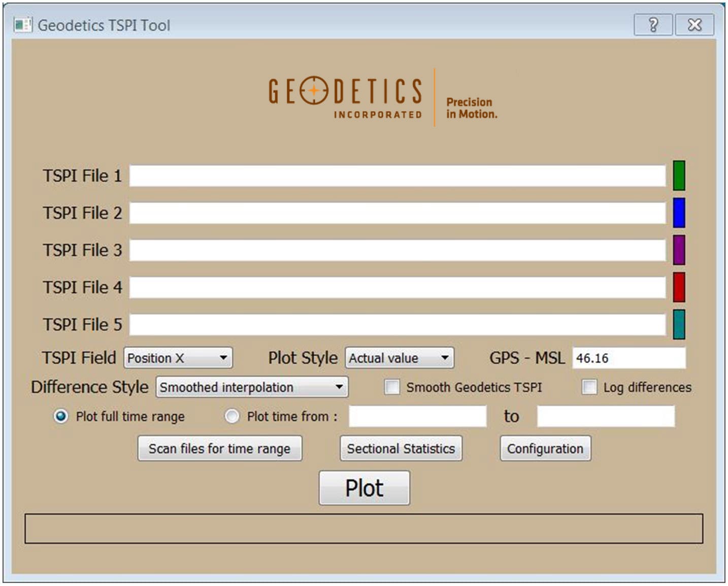Click Scan files for time range

tap(219, 449)
